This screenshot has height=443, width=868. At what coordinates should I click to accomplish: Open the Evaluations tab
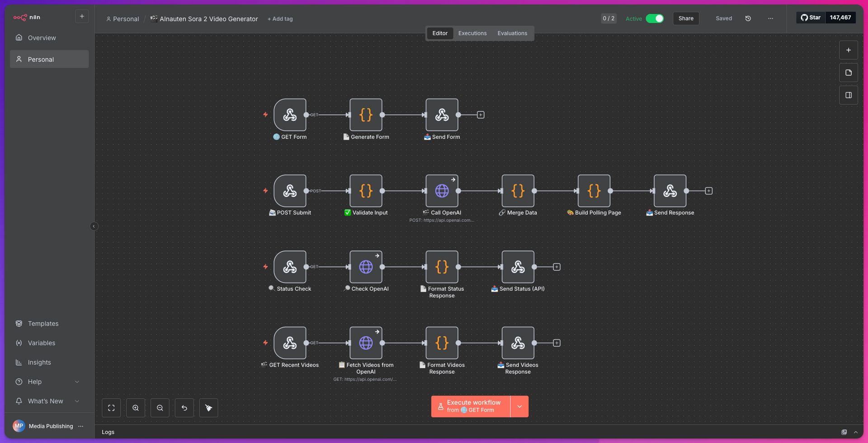(512, 33)
